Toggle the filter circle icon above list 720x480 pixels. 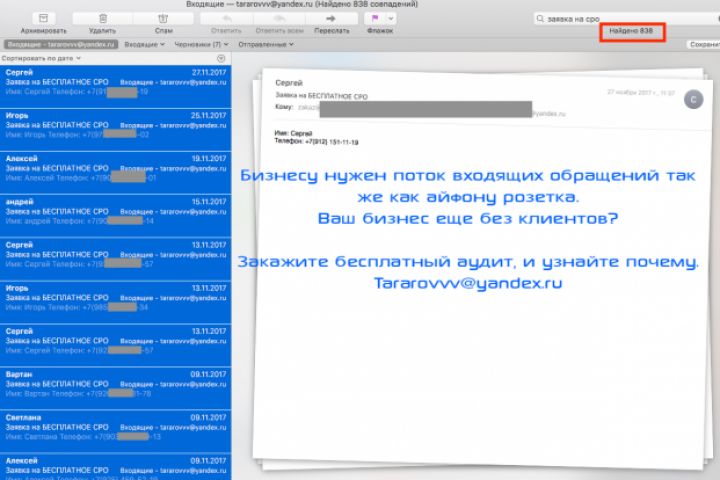(x=221, y=58)
